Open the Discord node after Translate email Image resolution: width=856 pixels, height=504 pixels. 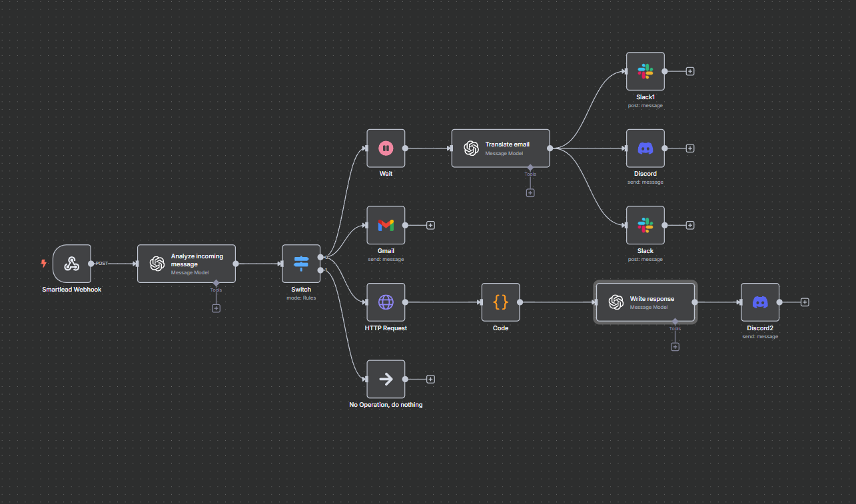(x=645, y=148)
